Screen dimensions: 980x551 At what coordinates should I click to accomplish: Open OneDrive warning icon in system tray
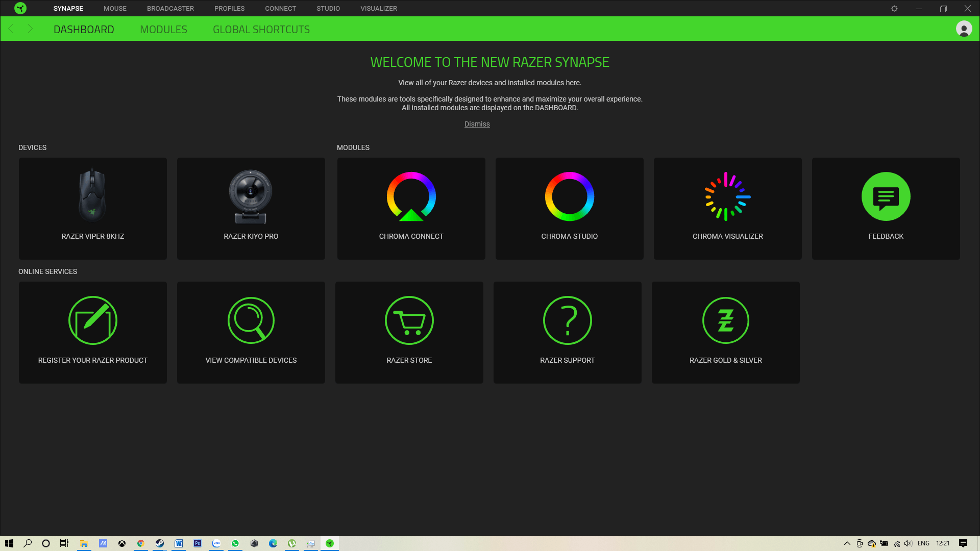click(872, 543)
